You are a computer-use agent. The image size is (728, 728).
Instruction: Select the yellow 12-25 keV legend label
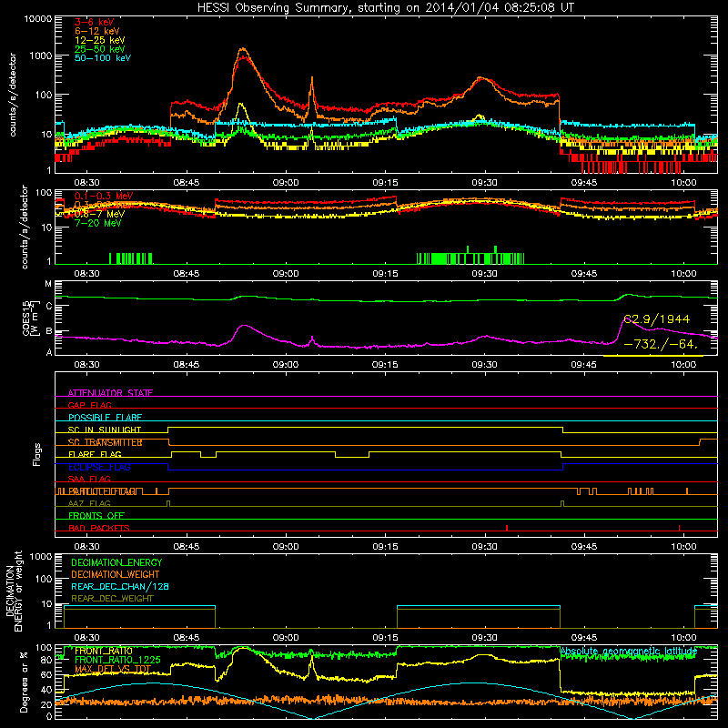100,40
